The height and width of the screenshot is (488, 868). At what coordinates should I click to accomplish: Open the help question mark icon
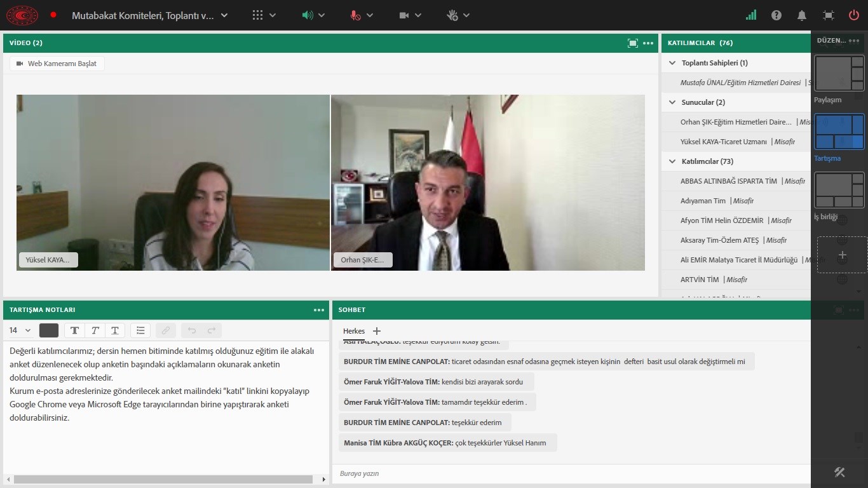[776, 15]
